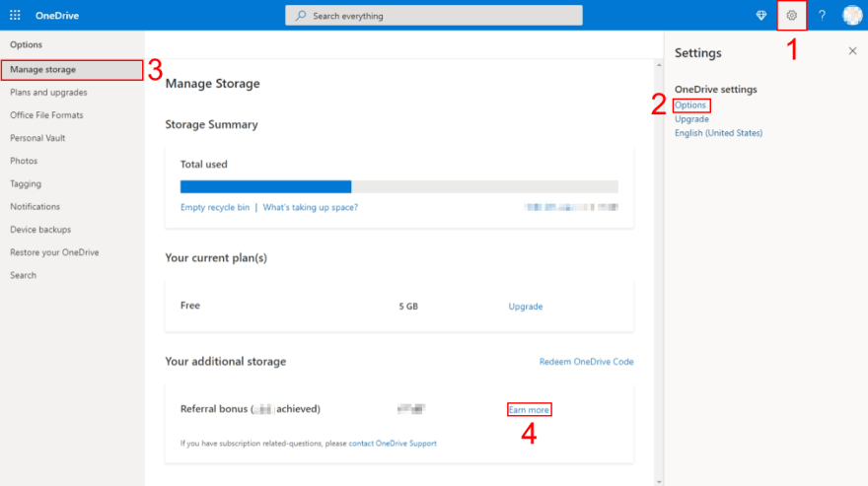868x486 pixels.
Task: Click Upgrade link in Settings panel
Action: (691, 119)
